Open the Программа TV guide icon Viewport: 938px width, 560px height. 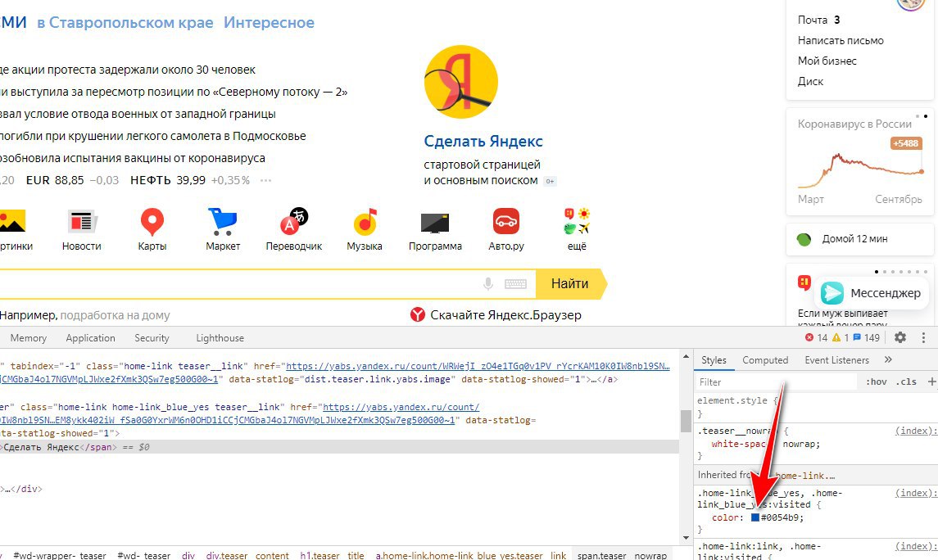[x=435, y=223]
